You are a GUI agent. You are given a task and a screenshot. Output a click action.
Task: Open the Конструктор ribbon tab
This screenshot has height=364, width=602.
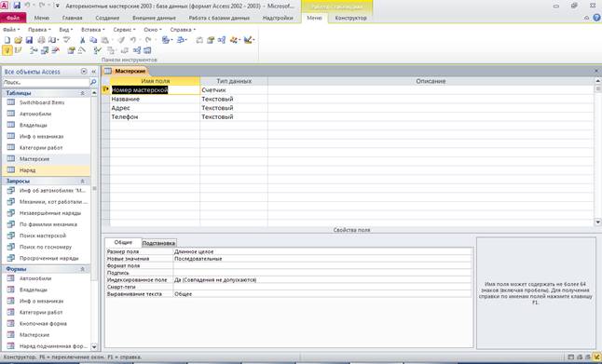[350, 18]
